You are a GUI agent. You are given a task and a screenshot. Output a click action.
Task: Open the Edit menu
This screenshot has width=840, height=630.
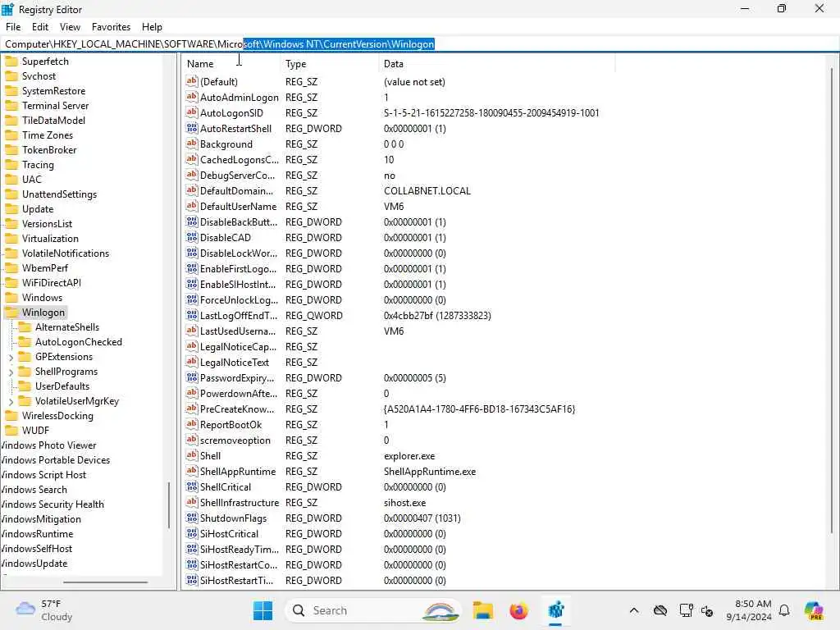pyautogui.click(x=40, y=27)
